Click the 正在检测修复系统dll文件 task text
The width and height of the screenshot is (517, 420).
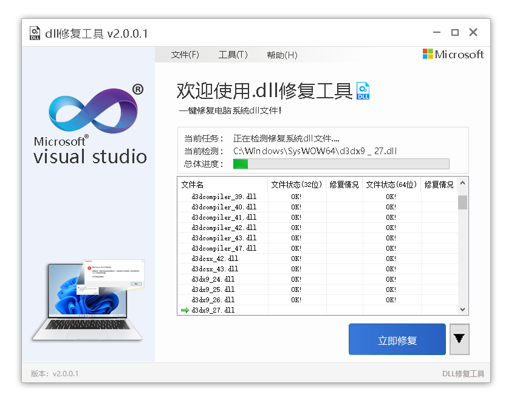point(286,138)
